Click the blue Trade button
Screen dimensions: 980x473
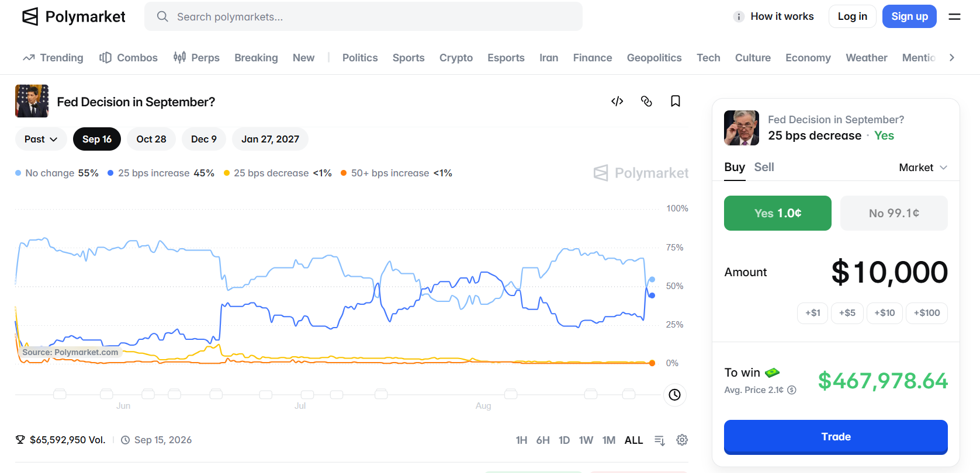point(836,437)
